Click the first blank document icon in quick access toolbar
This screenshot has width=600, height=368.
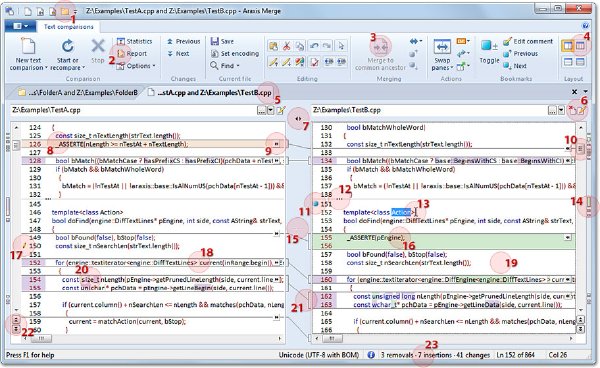[x=28, y=11]
